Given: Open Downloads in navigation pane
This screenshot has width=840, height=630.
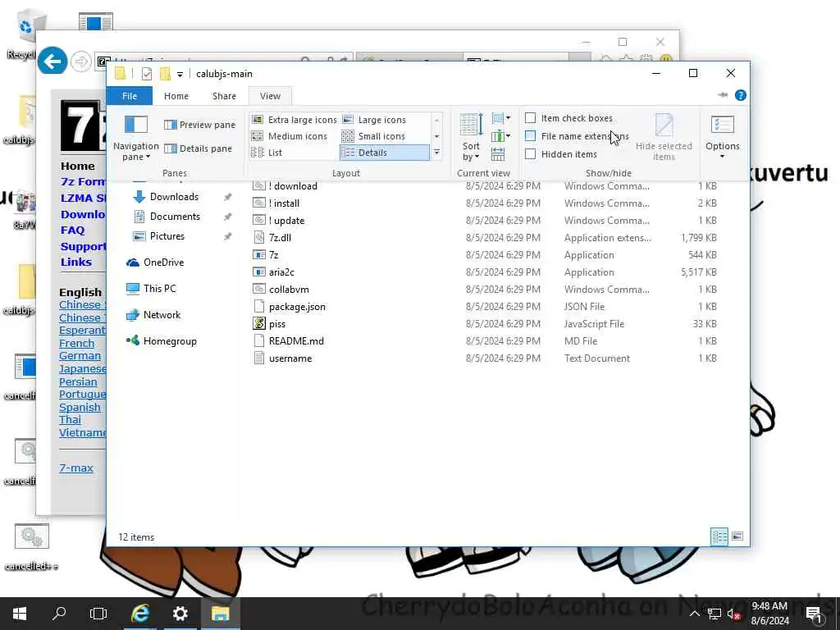Looking at the screenshot, I should [x=174, y=197].
